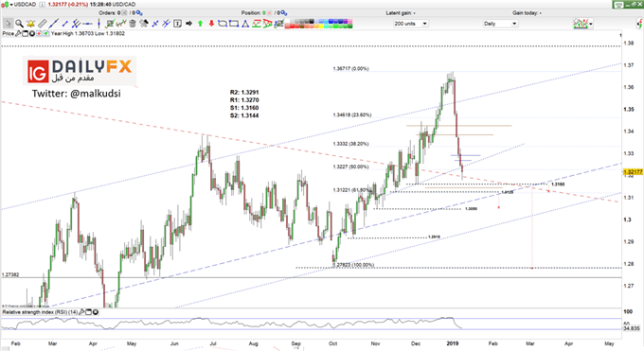Select the red triangle pattern tool

[x=267, y=24]
